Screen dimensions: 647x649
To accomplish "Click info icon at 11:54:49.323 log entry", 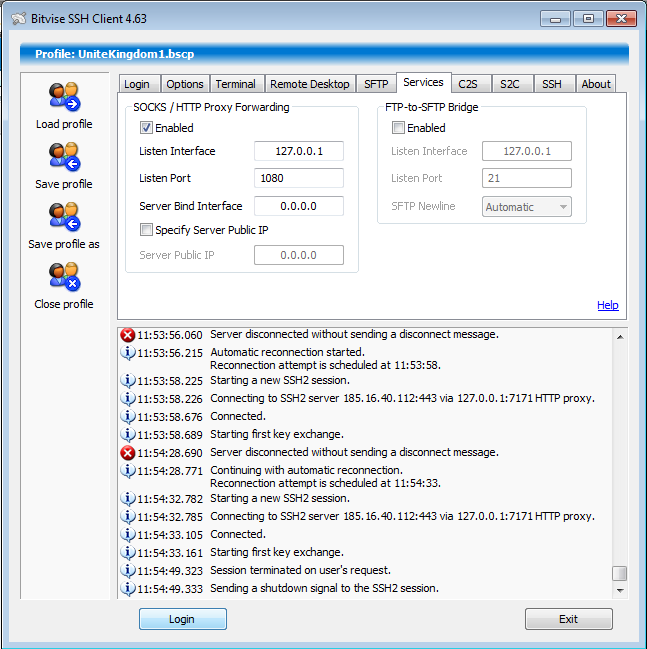I will point(127,570).
